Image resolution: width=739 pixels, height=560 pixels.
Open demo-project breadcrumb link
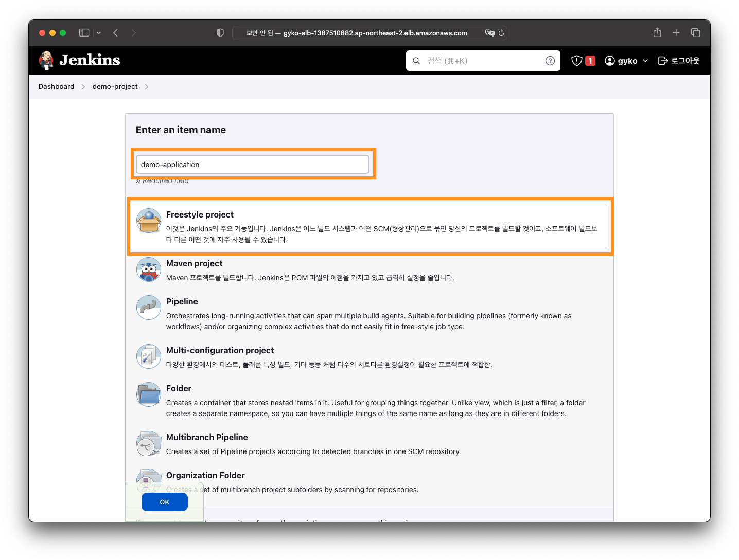115,86
